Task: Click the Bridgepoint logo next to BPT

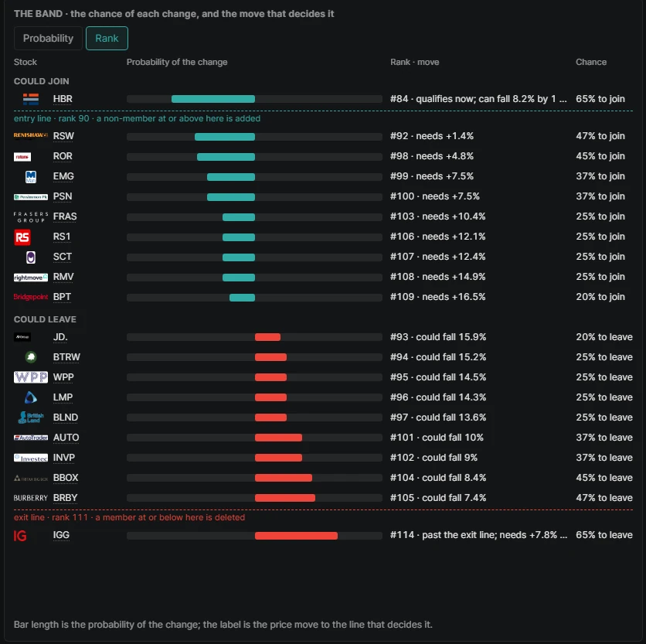Action: click(x=31, y=297)
